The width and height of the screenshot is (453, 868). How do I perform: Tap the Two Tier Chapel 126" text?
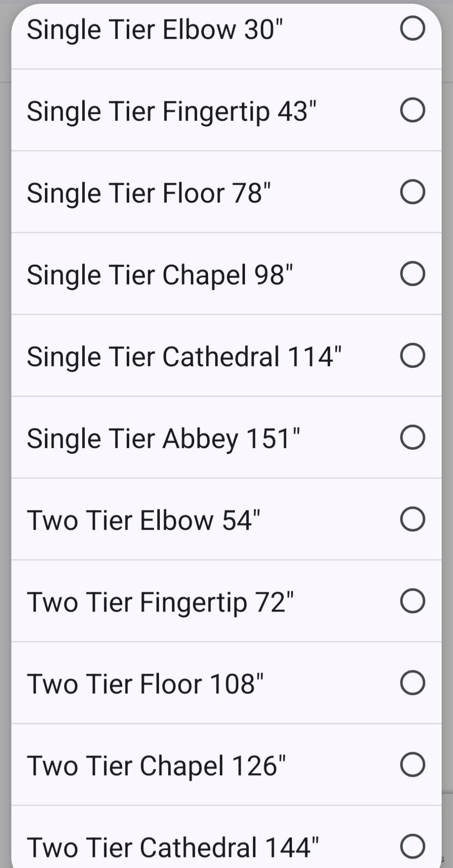(156, 766)
